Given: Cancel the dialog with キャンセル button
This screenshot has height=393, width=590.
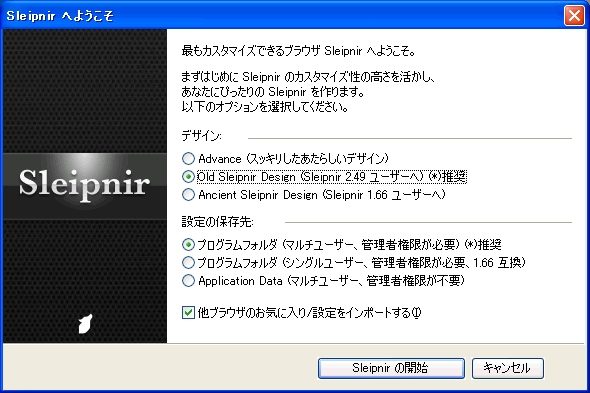Looking at the screenshot, I should (x=508, y=368).
